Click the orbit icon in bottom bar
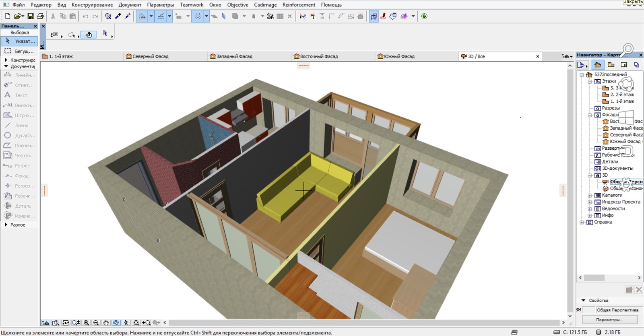 (x=116, y=323)
